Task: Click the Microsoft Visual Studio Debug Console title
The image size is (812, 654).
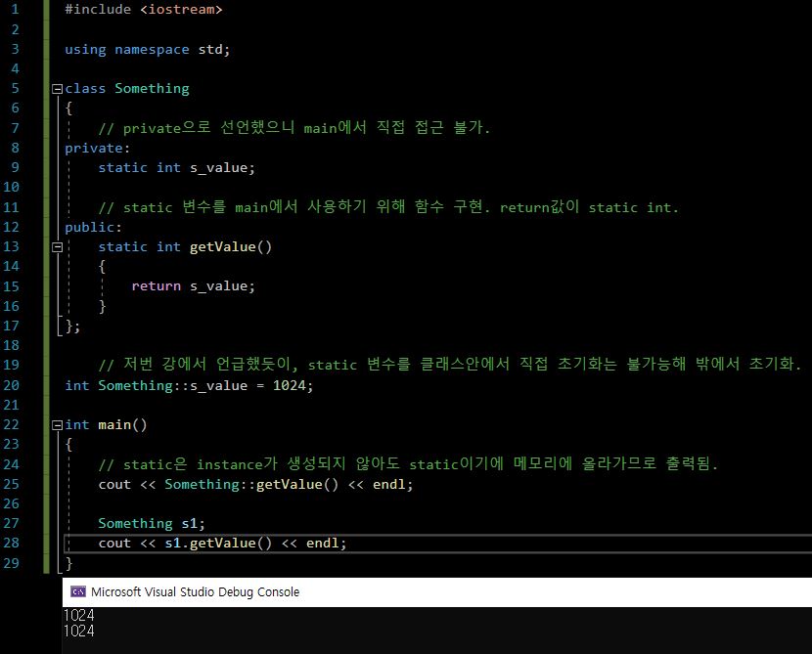Action: click(x=196, y=591)
